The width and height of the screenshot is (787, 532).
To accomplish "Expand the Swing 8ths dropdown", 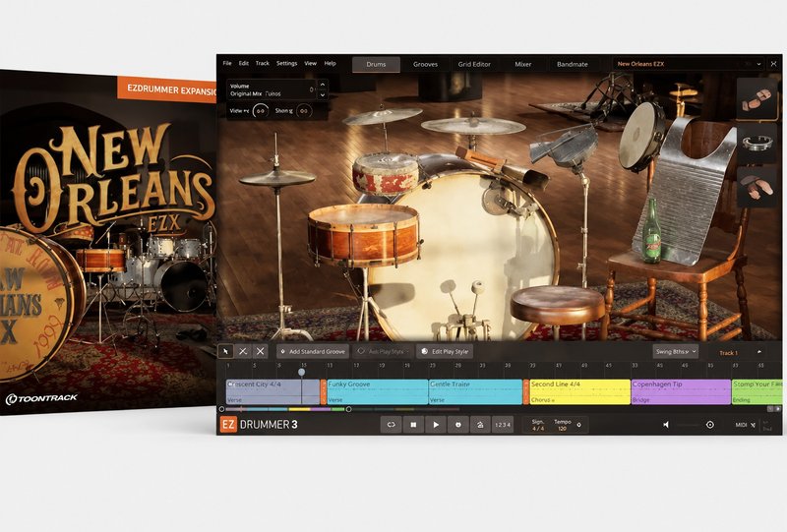I will (x=675, y=352).
